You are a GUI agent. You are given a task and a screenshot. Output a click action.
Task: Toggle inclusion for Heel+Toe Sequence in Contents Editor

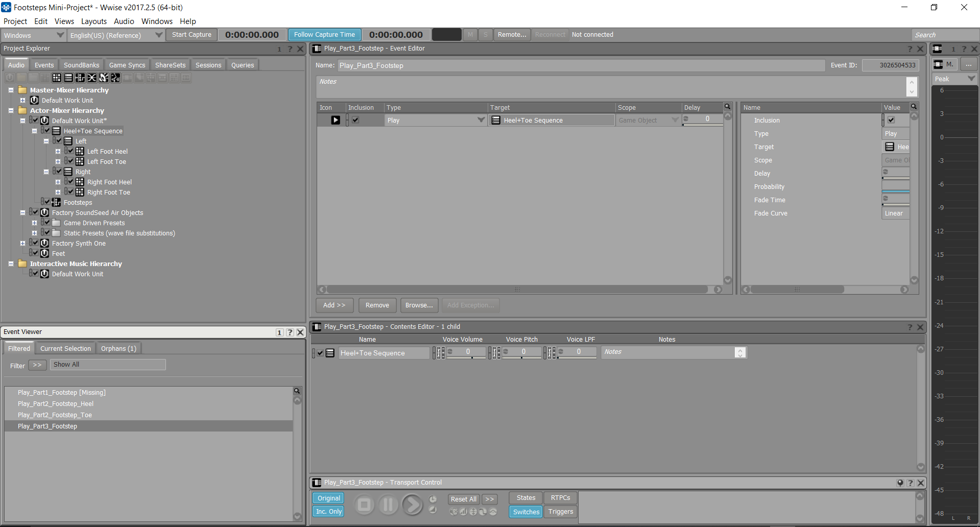[x=320, y=353]
